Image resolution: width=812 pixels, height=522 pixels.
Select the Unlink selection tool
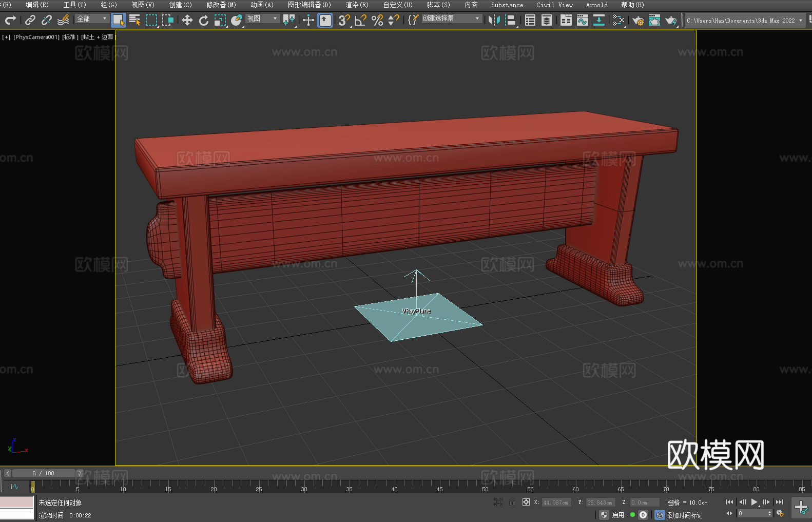(47, 20)
